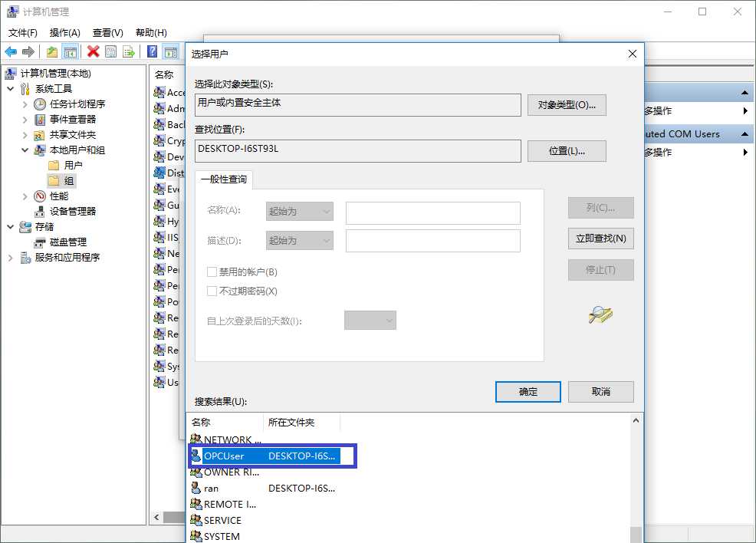Collapse the 存储 tree node

[x=11, y=227]
